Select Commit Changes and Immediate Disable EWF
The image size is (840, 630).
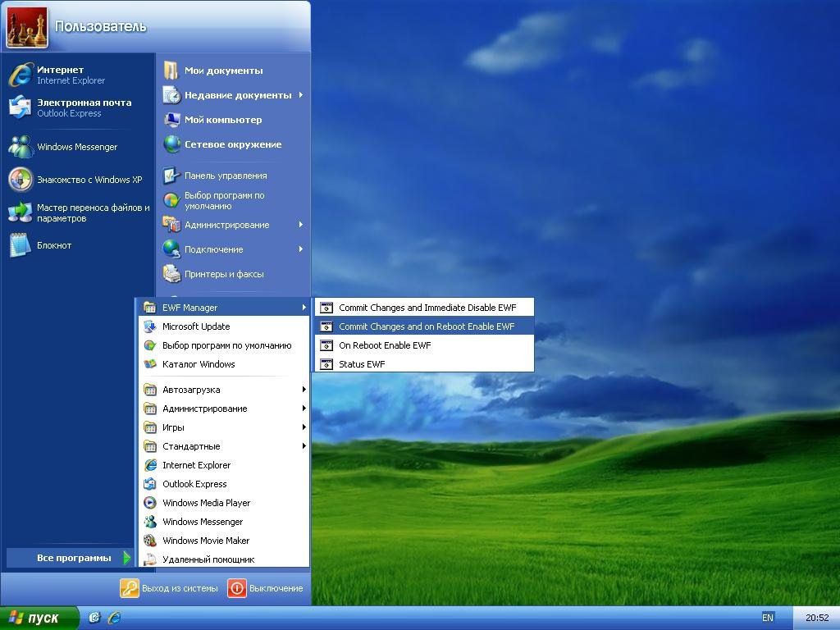point(424,308)
